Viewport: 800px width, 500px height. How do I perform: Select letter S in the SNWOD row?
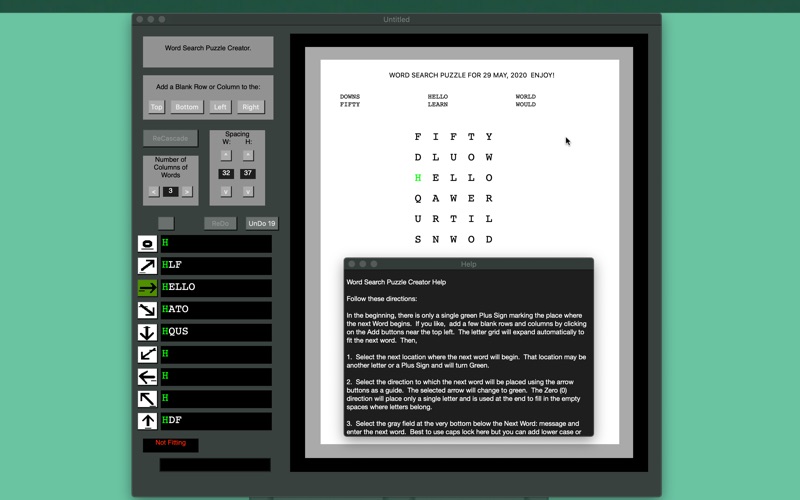418,239
